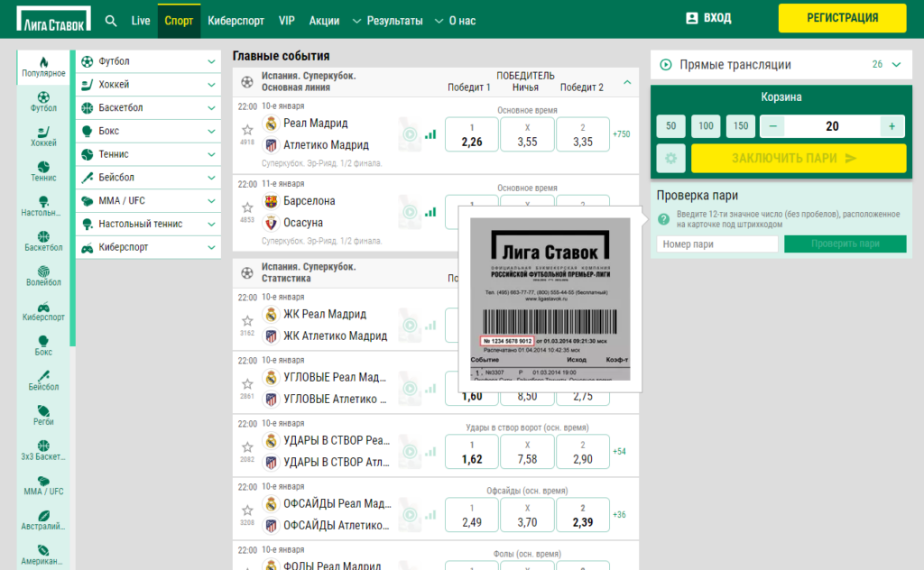Viewport: 924px width, 570px height.
Task: Open the VIP menu item
Action: point(286,21)
